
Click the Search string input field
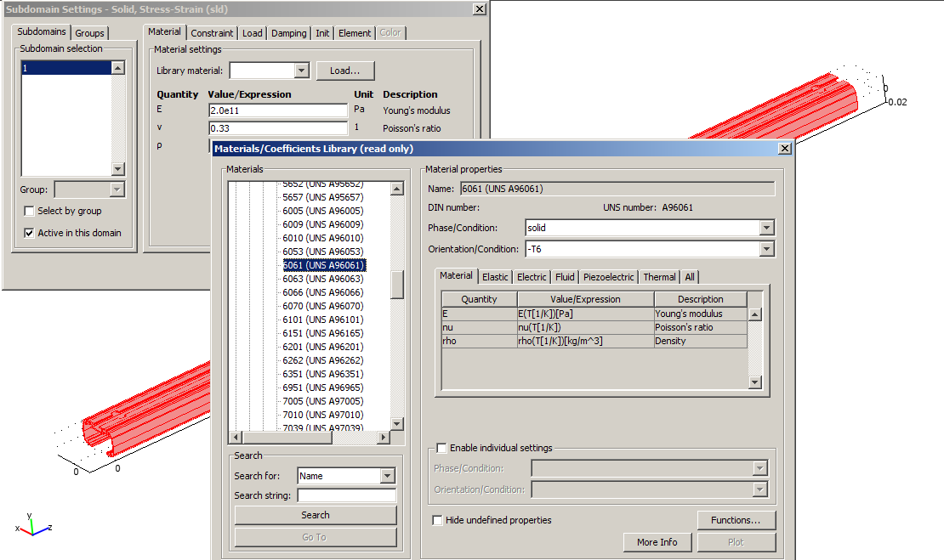(x=347, y=495)
